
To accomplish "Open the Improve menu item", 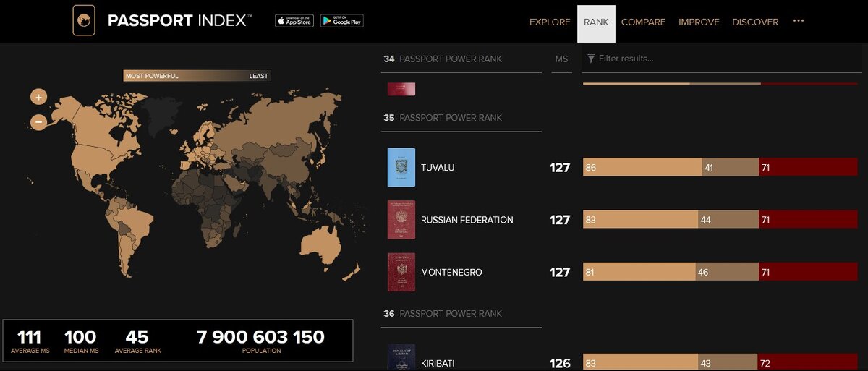I will pyautogui.click(x=699, y=22).
